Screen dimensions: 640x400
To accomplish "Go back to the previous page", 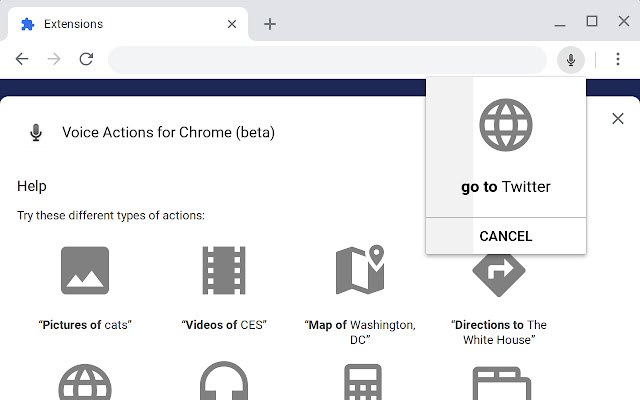I will point(22,60).
